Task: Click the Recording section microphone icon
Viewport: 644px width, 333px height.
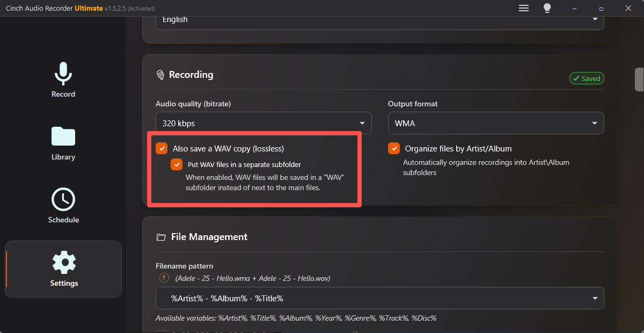Action: [160, 75]
